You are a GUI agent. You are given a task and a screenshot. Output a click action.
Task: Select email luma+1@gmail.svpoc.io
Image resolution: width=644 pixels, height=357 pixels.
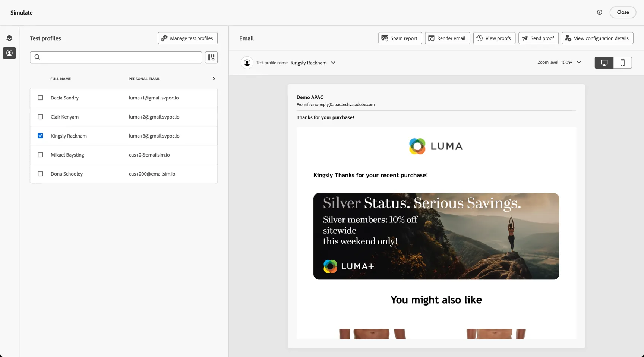pyautogui.click(x=154, y=98)
